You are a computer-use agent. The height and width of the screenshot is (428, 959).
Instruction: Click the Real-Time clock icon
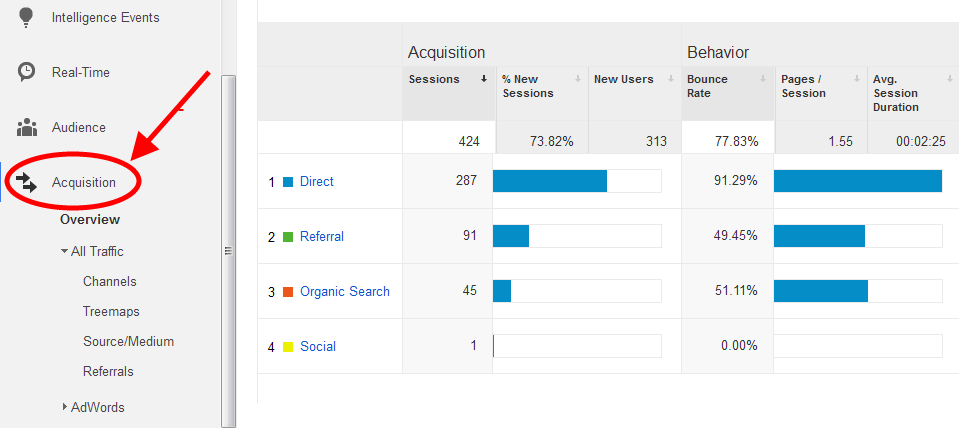[x=27, y=72]
